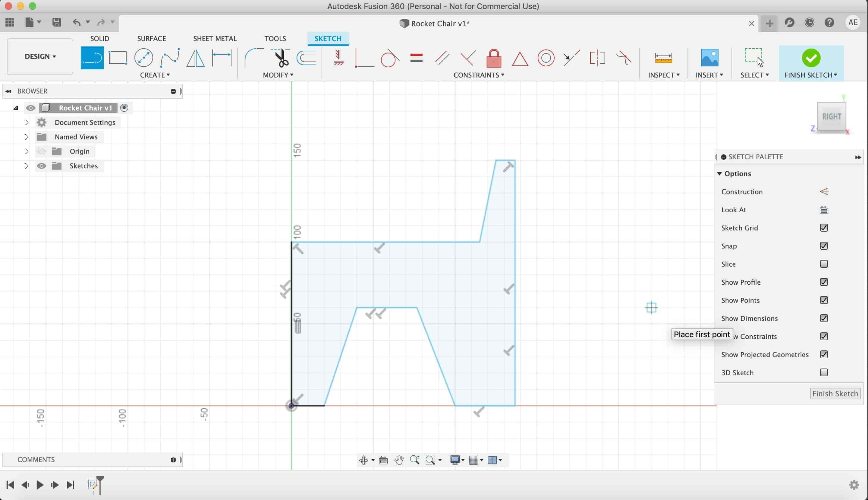Toggle the Show Constraints checkbox
The height and width of the screenshot is (500, 868).
(824, 336)
